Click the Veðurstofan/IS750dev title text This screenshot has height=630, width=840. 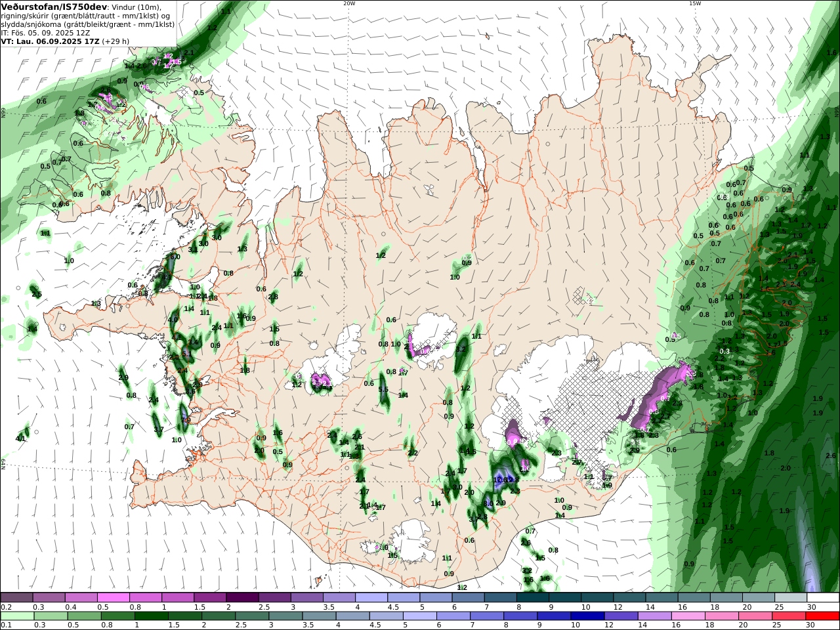click(54, 7)
